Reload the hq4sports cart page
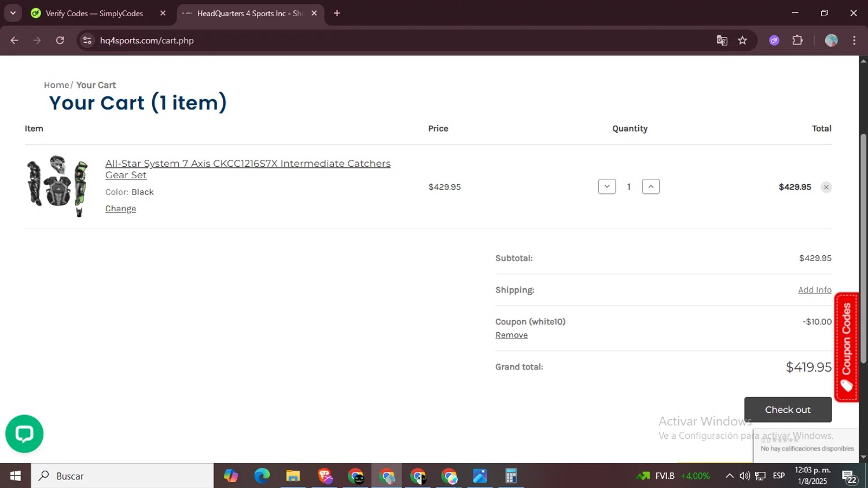The image size is (868, 488). [60, 41]
